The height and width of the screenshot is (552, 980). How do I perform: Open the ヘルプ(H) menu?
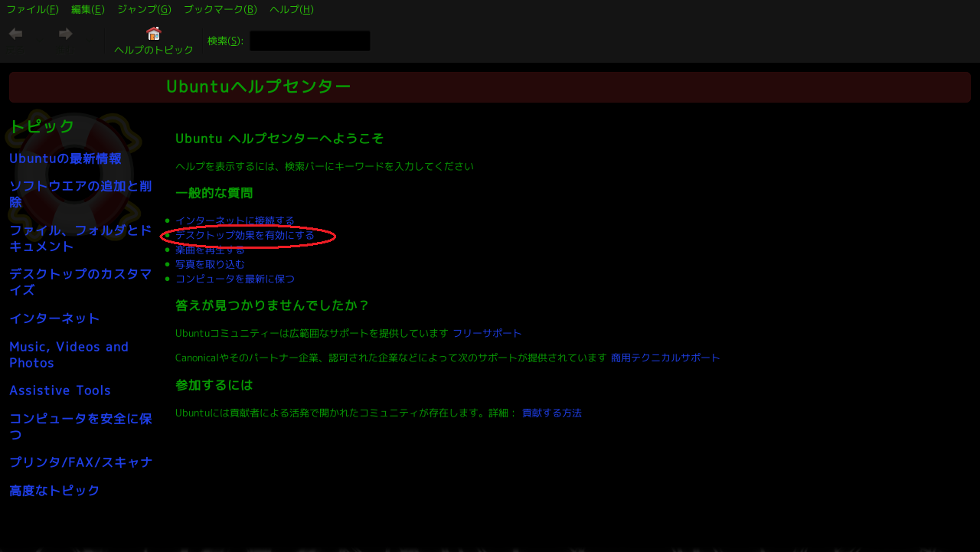292,9
